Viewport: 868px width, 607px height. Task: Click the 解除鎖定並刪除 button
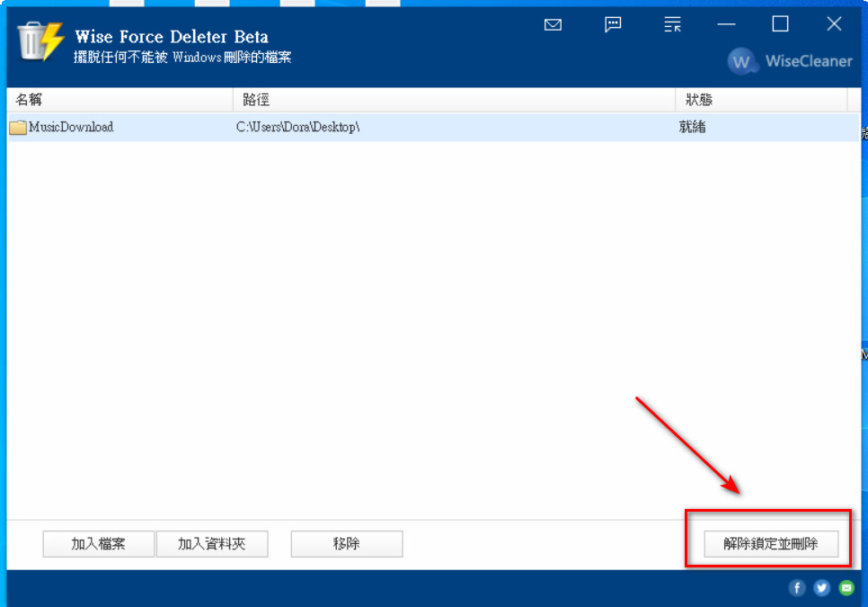[771, 544]
